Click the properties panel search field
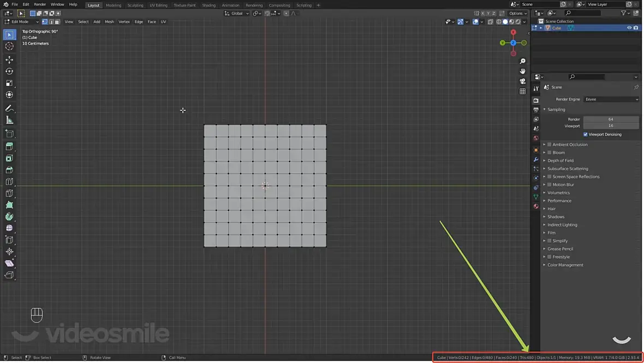644x363 pixels. [587, 77]
